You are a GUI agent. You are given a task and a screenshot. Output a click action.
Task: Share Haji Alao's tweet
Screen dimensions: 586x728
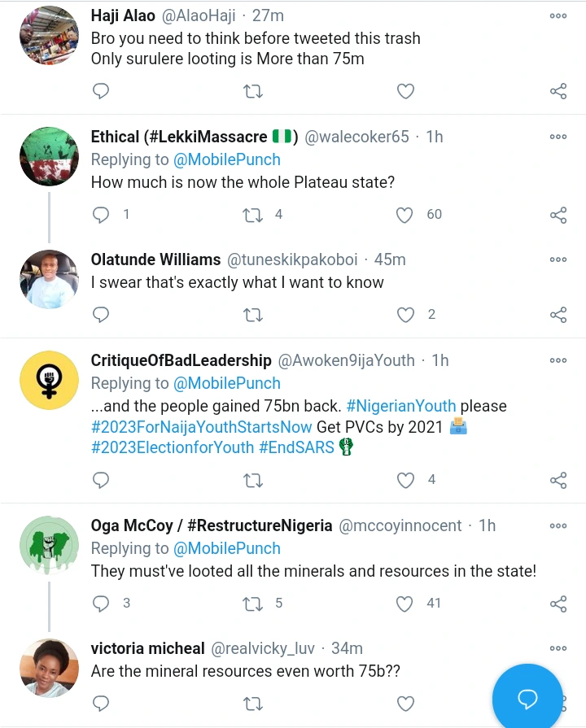(x=558, y=91)
